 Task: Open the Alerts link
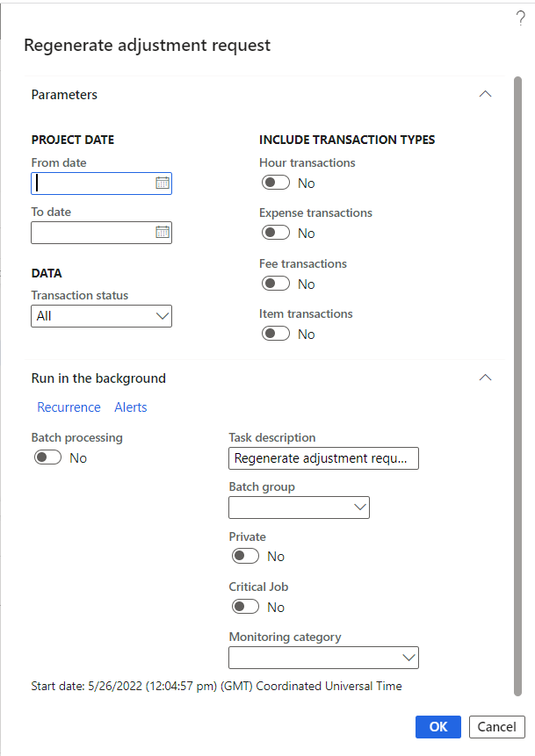131,407
